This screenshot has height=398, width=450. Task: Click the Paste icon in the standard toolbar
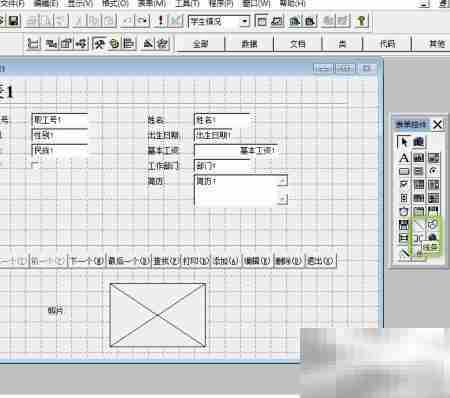108,21
